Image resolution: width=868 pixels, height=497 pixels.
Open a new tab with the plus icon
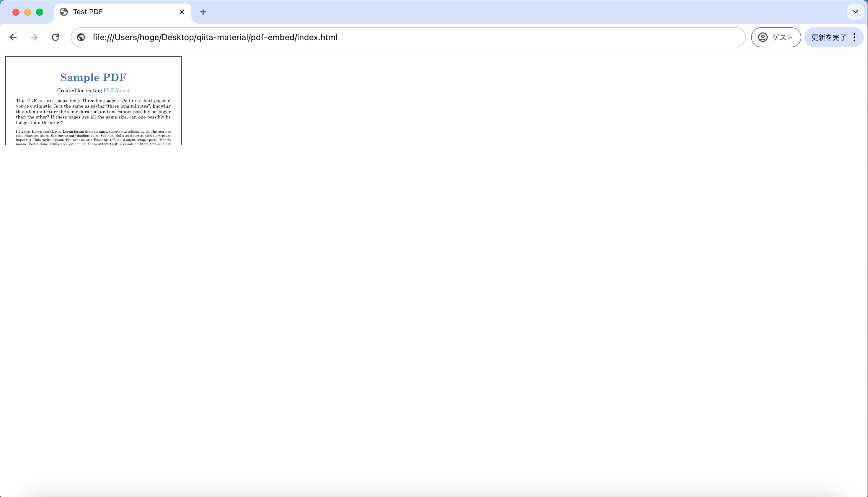tap(203, 12)
